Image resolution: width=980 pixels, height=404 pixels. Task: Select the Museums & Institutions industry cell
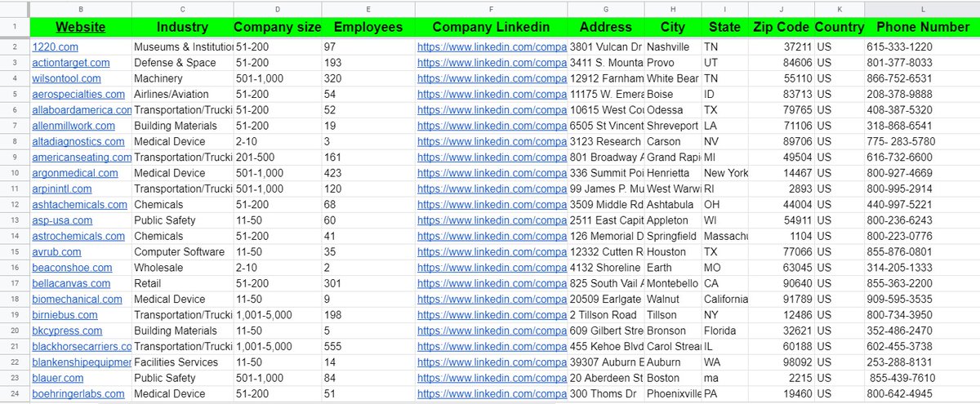(182, 47)
